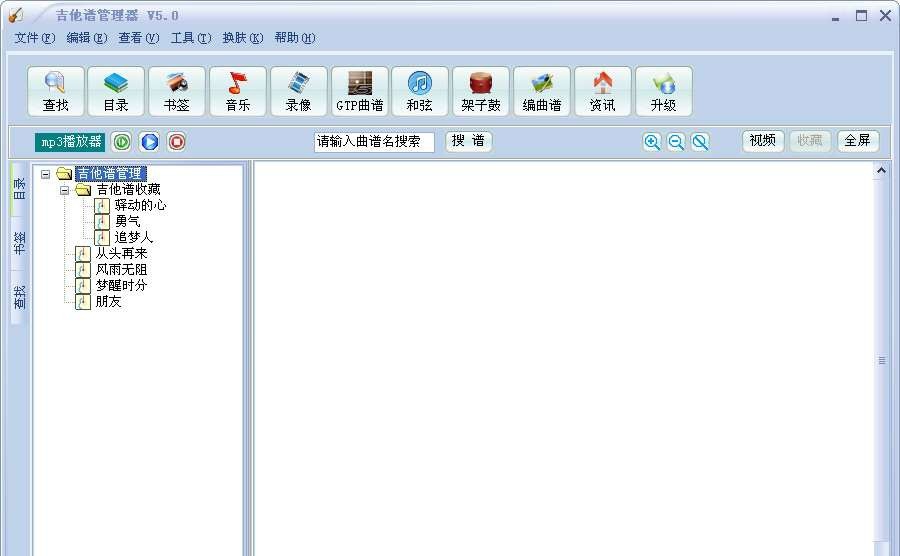
Task: Open the 资讯 news button
Action: click(x=603, y=91)
